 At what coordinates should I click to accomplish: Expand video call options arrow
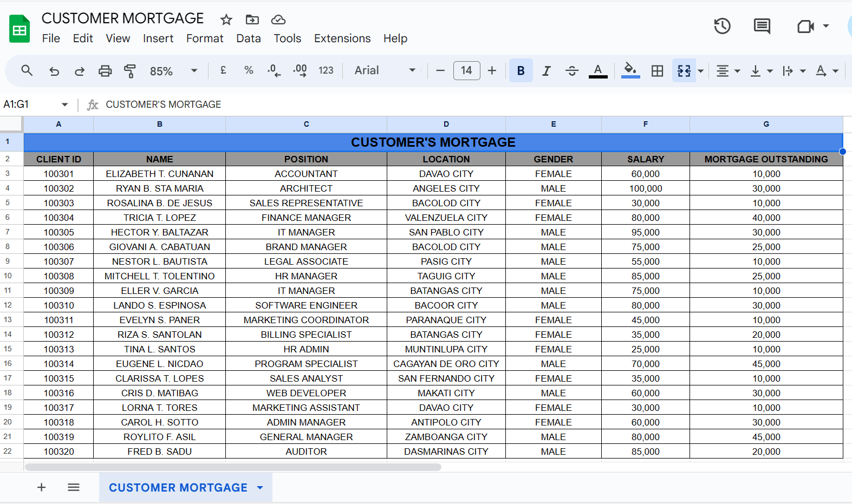[x=826, y=26]
